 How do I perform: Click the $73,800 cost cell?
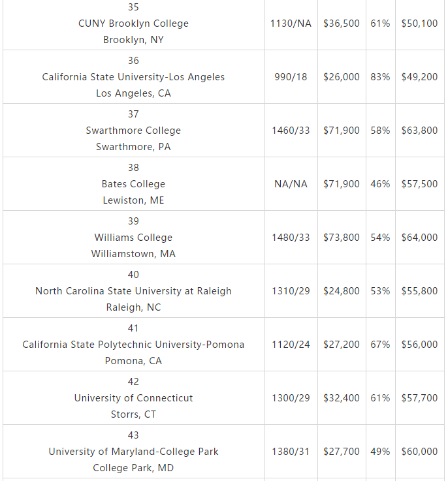(342, 238)
